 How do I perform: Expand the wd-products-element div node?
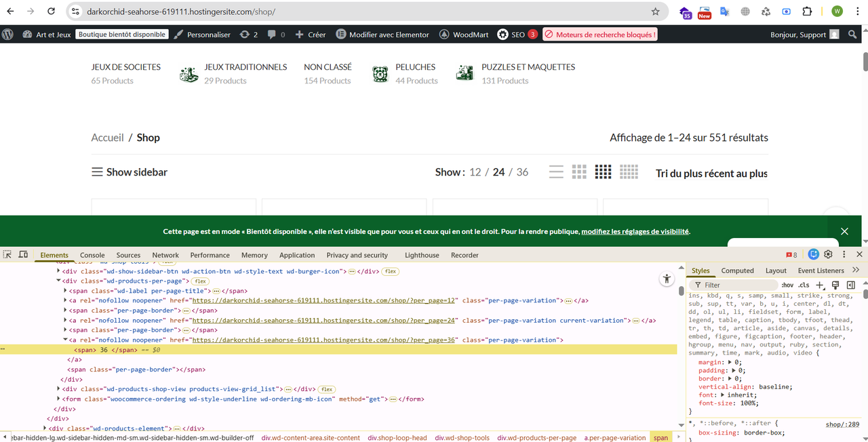point(45,428)
